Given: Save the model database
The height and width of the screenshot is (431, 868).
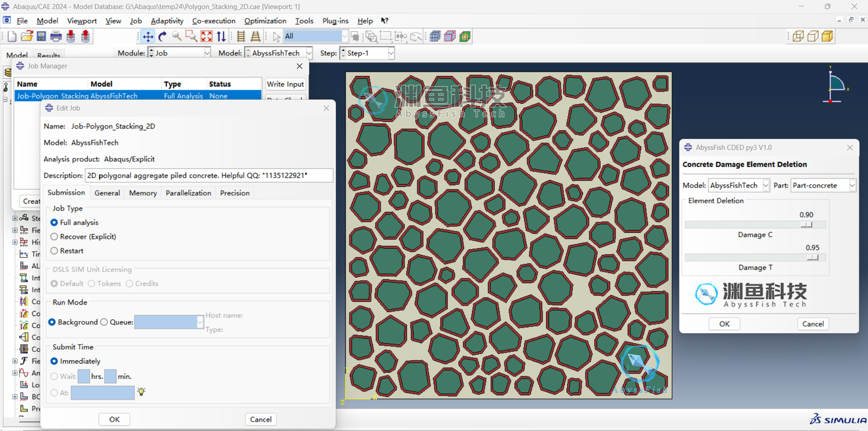Looking at the screenshot, I should coord(41,36).
